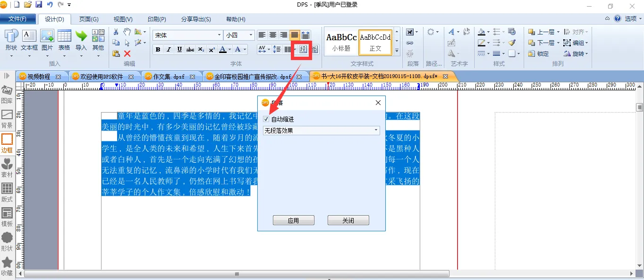Open the 无段落效果 dropdown

pyautogui.click(x=322, y=130)
